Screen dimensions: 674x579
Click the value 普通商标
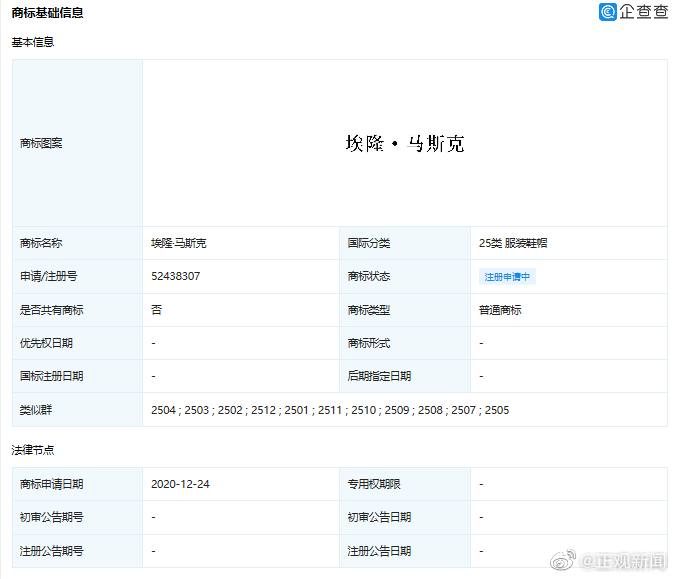500,310
